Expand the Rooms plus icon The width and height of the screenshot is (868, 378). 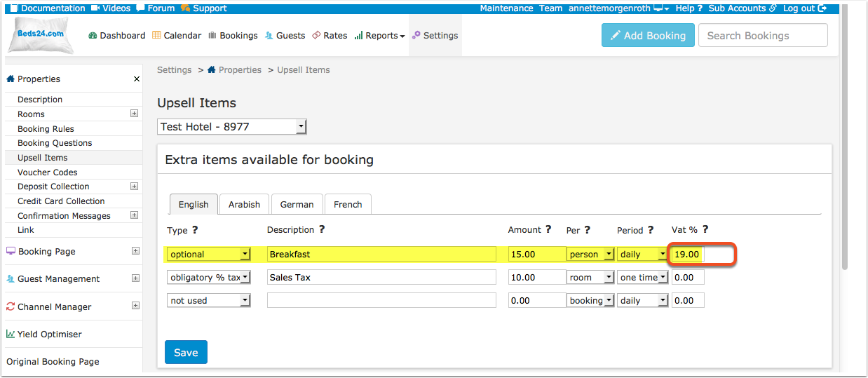coord(134,114)
